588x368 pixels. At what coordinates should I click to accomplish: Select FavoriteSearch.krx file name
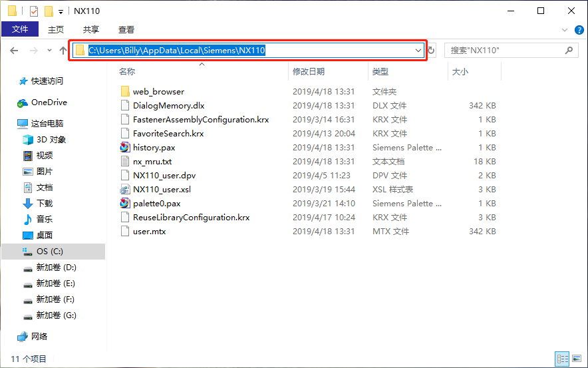168,133
